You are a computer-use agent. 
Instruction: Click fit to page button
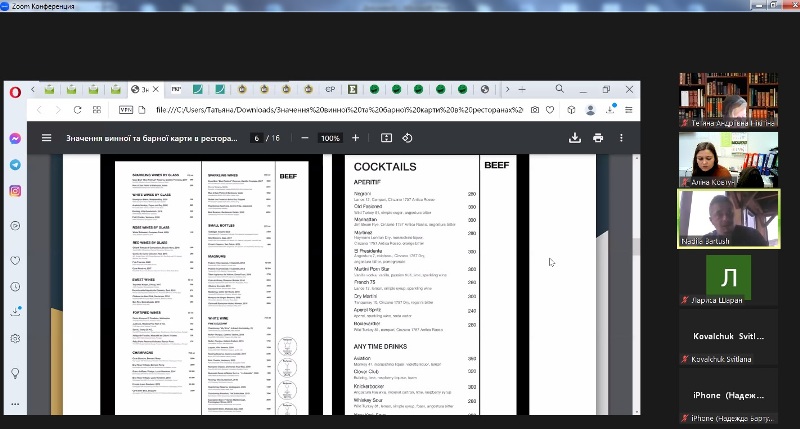coord(386,138)
